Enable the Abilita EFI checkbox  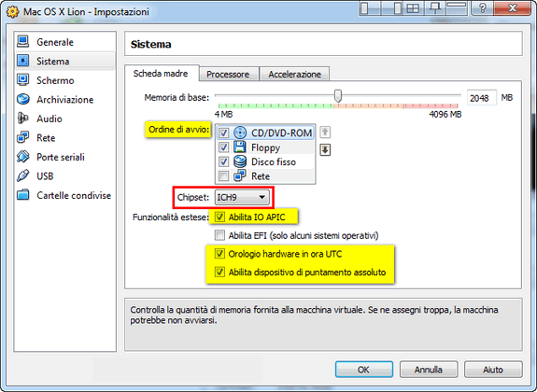[x=219, y=235]
